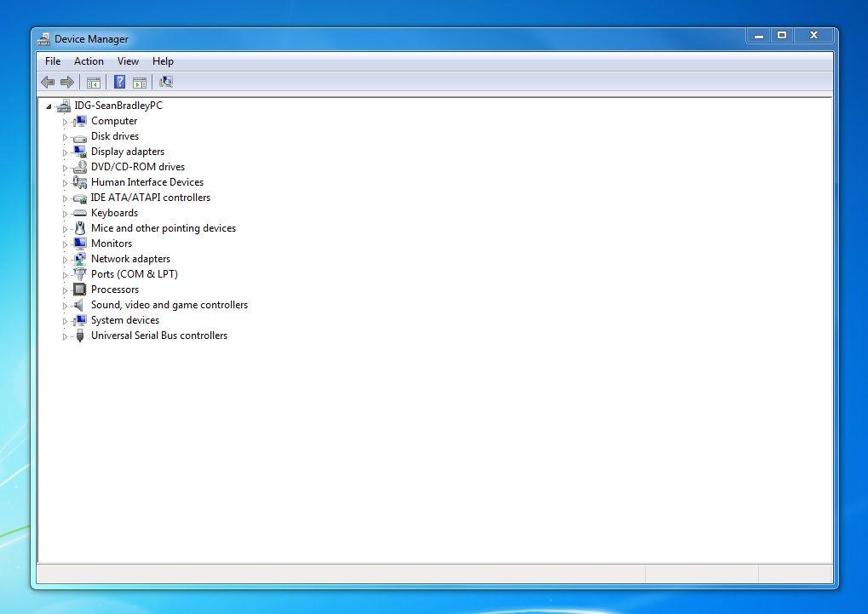
Task: Click the Network adapters icon
Action: (x=80, y=259)
